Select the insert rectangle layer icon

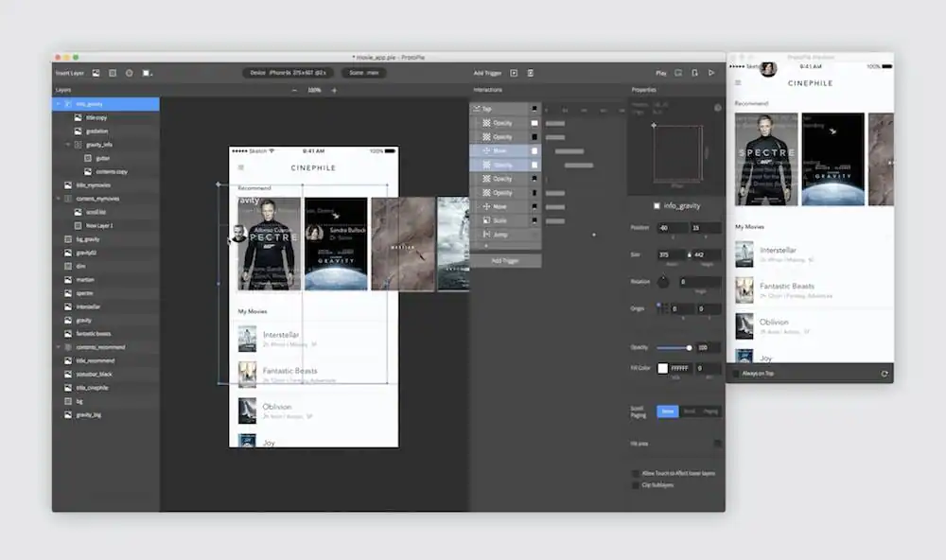pyautogui.click(x=113, y=73)
